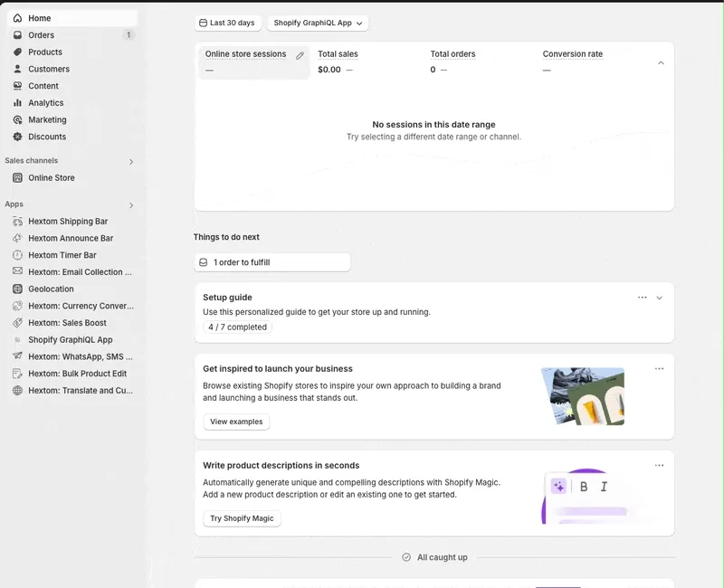Click the Hextom Bulk Product Edit icon

(17, 374)
